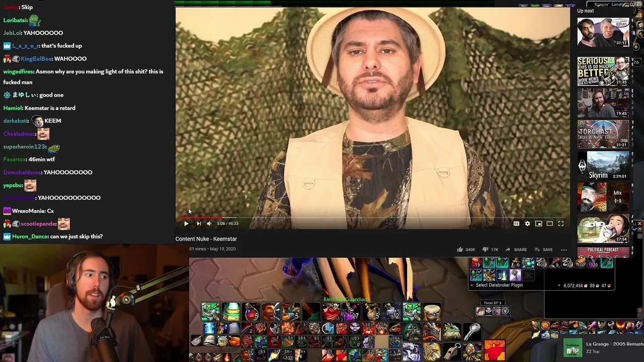Click next arrow before gold amount 6,072,454

pyautogui.click(x=559, y=286)
